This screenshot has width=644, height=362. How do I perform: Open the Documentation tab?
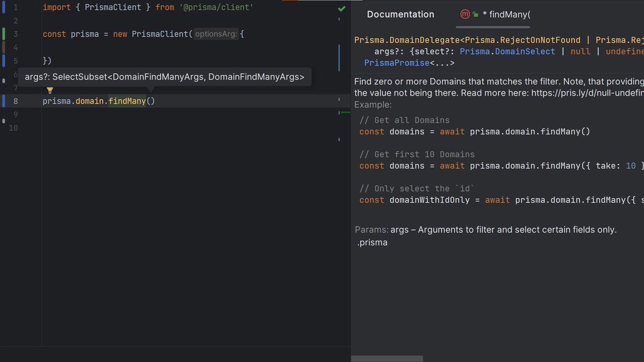pos(400,14)
